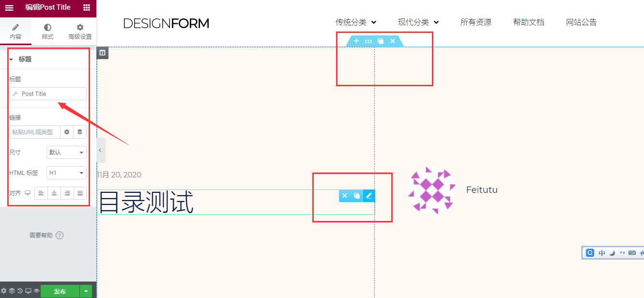644x298 pixels.
Task: Open the Elementor hamburger menu
Action: click(x=9, y=8)
